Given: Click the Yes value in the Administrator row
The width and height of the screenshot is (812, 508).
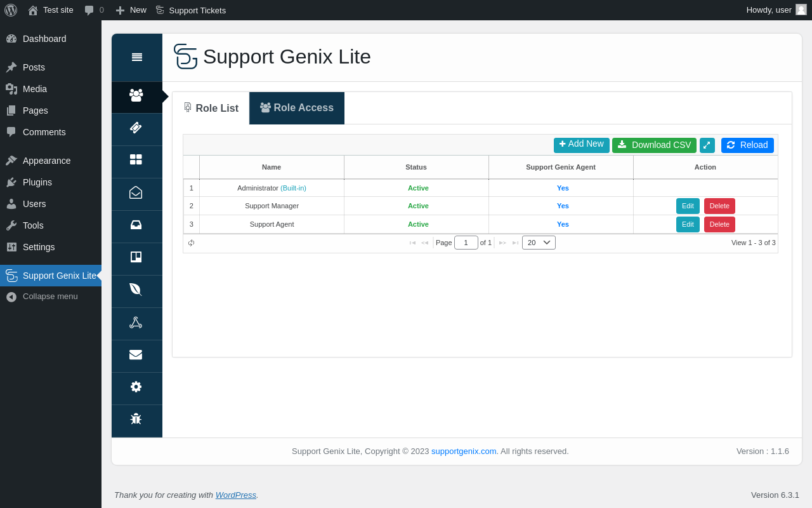Looking at the screenshot, I should tap(563, 188).
